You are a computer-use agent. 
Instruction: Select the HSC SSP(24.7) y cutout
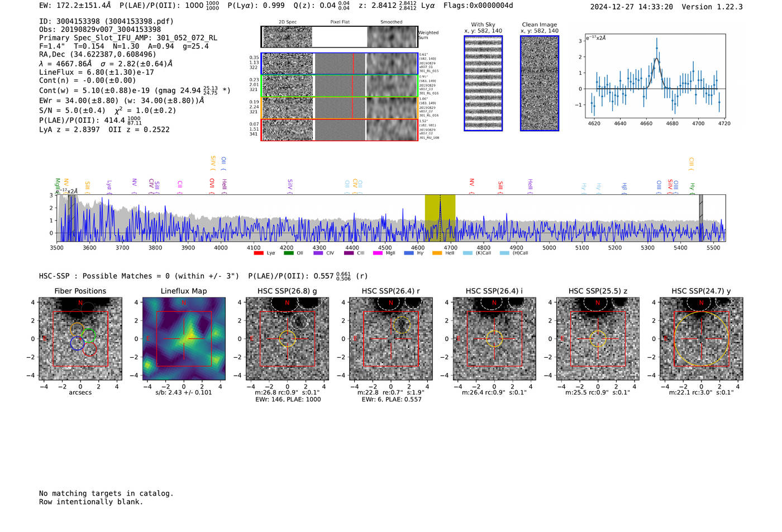[701, 339]
